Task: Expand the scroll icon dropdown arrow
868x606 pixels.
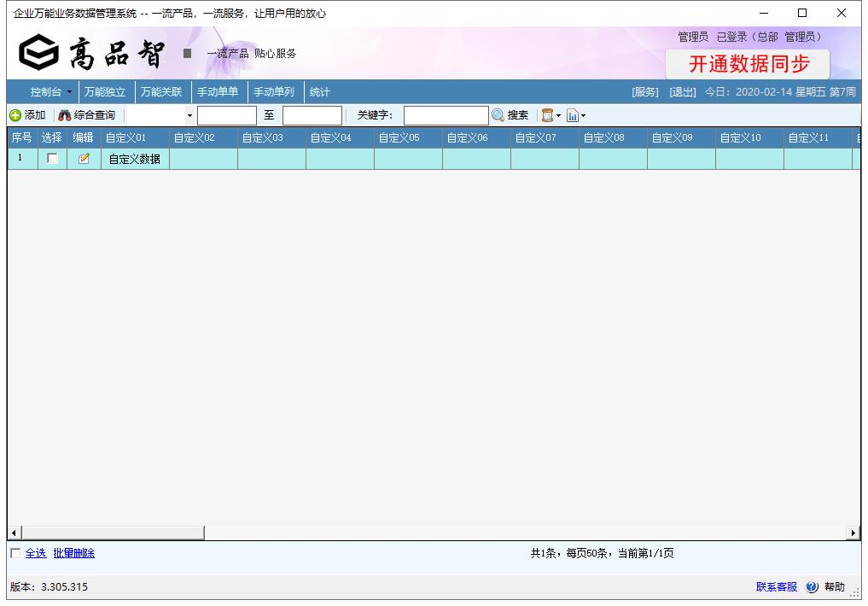Action: (558, 116)
